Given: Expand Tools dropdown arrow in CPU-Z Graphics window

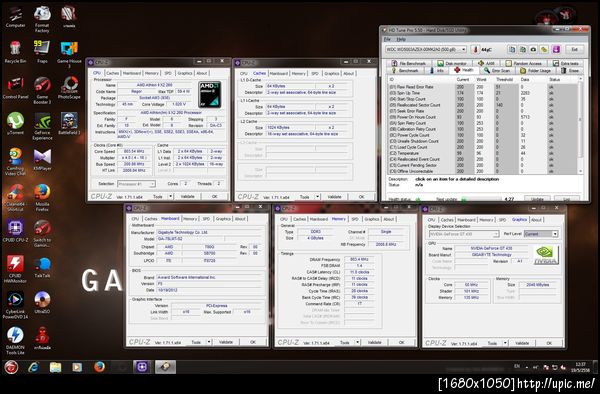Looking at the screenshot, I should [505, 343].
